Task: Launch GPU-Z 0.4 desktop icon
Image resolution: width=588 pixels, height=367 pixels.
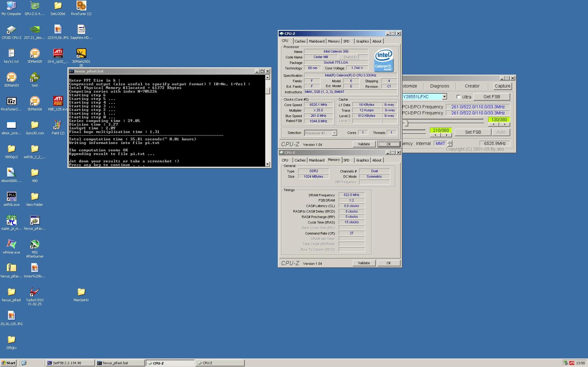Action: [x=35, y=8]
